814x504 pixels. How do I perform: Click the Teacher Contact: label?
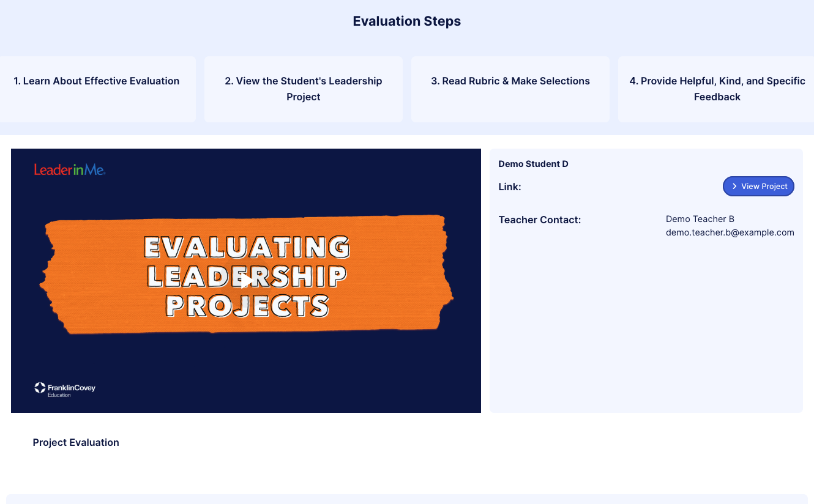click(539, 220)
